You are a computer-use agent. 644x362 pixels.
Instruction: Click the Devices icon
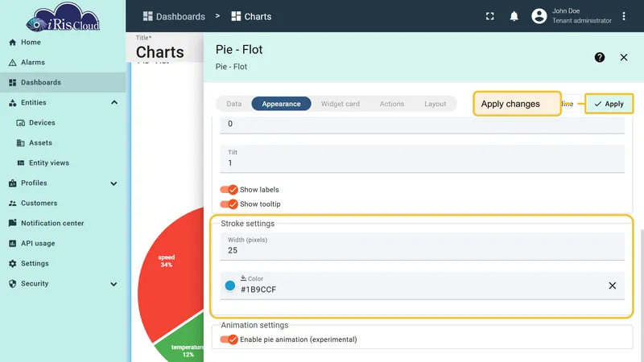coord(21,123)
